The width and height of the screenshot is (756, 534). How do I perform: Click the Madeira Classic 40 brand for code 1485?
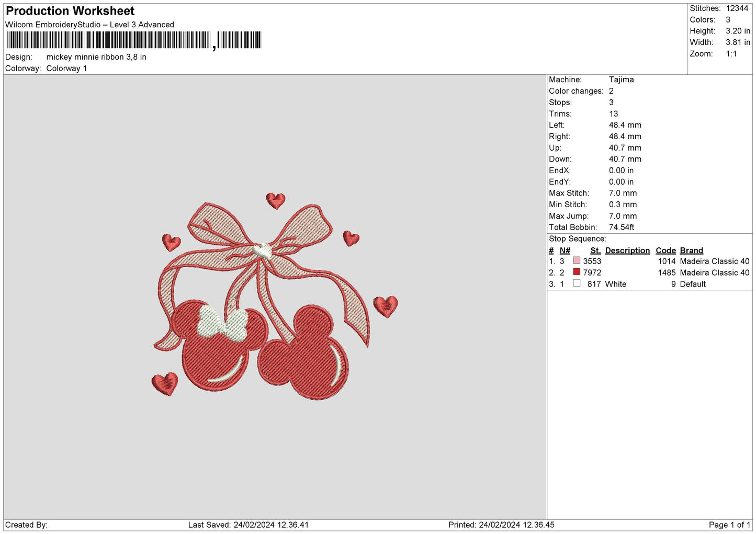[x=715, y=273]
